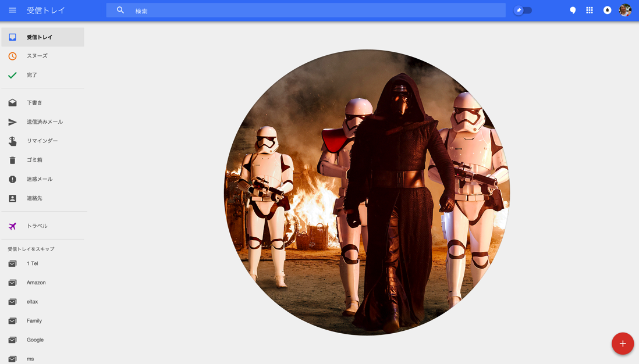Click the 送信済みメール send icon
The image size is (639, 364).
click(x=13, y=122)
